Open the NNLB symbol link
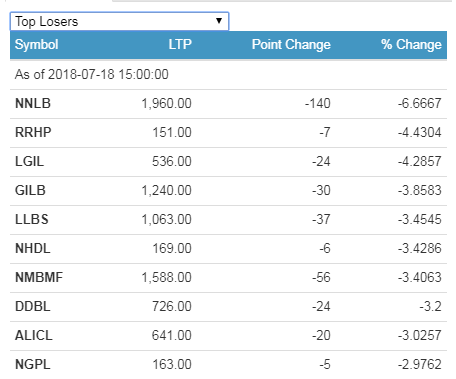The width and height of the screenshot is (456, 379). pos(33,103)
